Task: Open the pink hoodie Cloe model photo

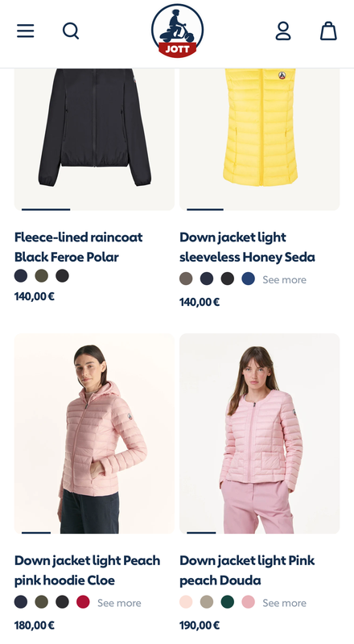Action: [x=94, y=433]
